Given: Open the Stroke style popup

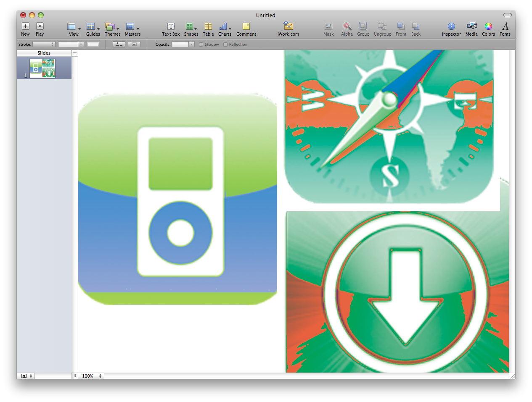Looking at the screenshot, I should (x=44, y=44).
